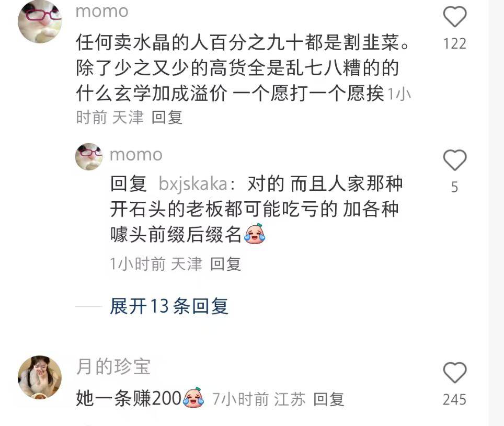Screen dimensions: 504x426
Task: Open momo username on top comment
Action: coord(102,11)
